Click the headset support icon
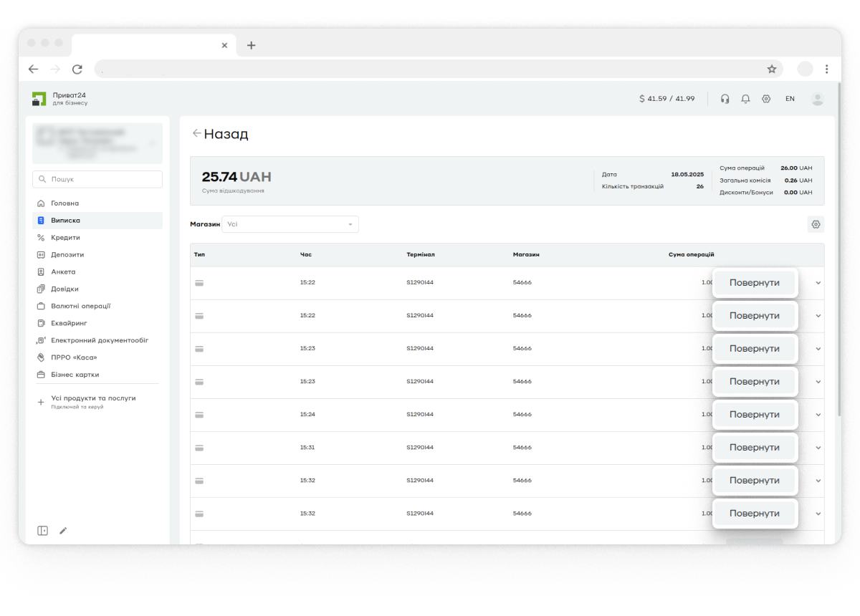This screenshot has height=616, width=860. [725, 99]
